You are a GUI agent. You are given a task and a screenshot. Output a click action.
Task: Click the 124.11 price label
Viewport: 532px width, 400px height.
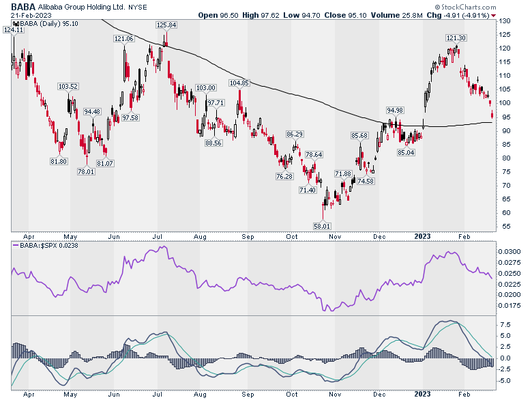[14, 30]
